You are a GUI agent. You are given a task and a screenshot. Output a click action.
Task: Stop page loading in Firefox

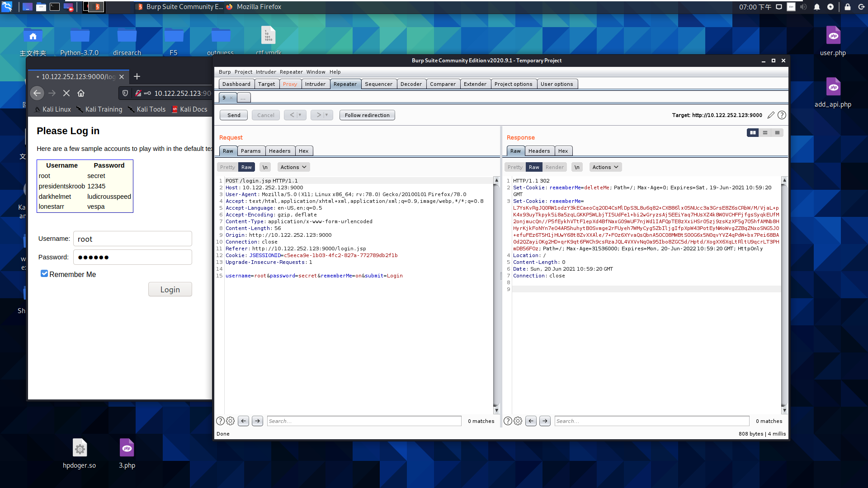tap(66, 93)
